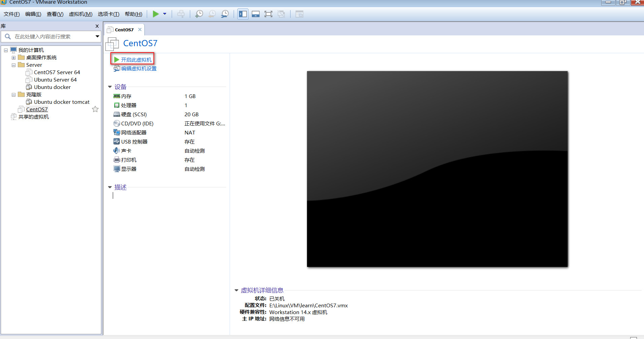Image resolution: width=644 pixels, height=339 pixels.
Task: Select the 克隆版 folder
Action: [x=34, y=94]
